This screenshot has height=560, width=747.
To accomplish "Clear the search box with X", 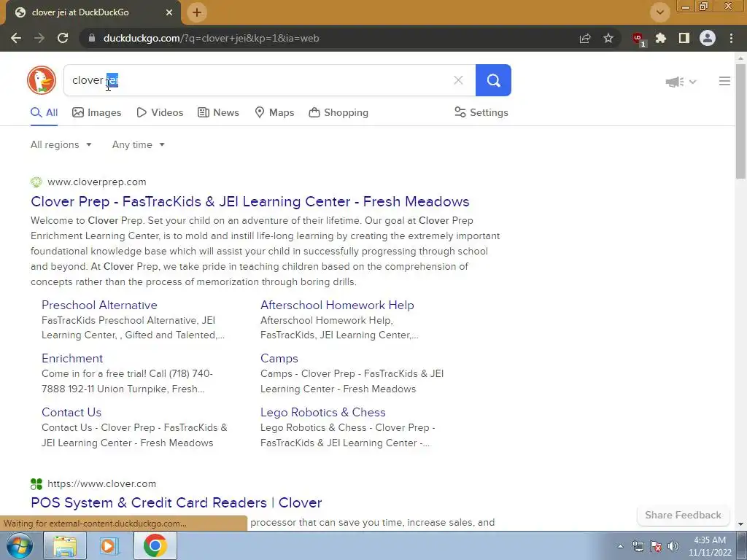I will pyautogui.click(x=458, y=80).
